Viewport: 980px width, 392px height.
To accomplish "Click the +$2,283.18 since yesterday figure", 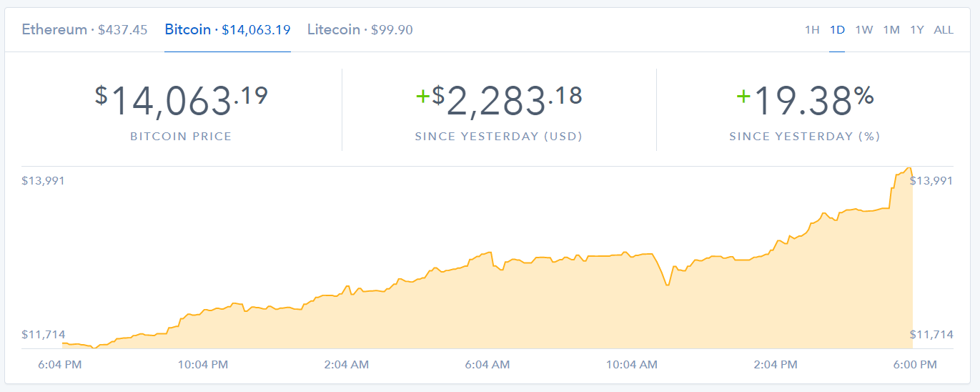I will click(499, 101).
